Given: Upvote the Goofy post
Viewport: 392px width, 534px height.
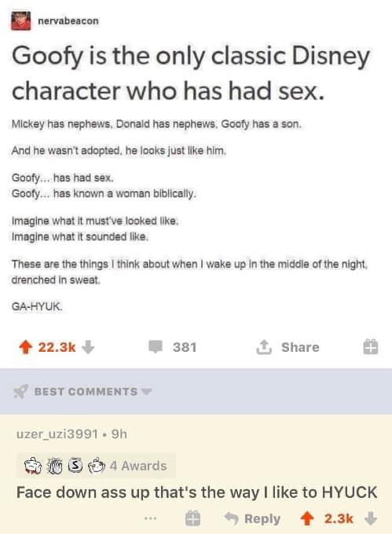Looking at the screenshot, I should tap(26, 347).
